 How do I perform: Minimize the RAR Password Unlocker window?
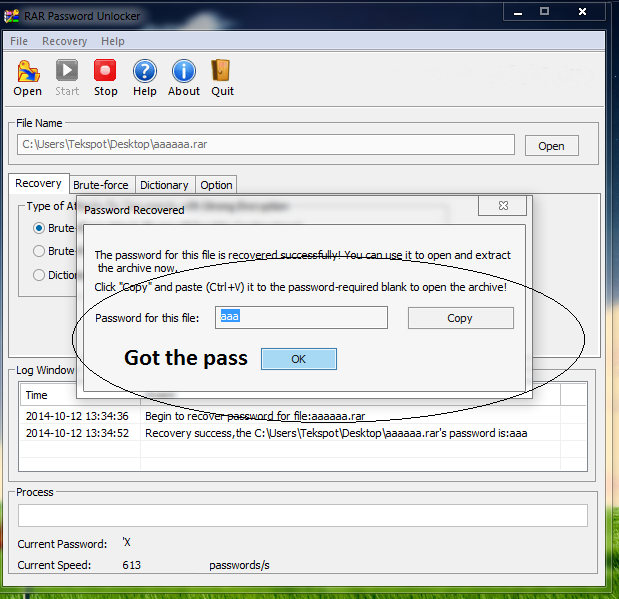click(518, 12)
